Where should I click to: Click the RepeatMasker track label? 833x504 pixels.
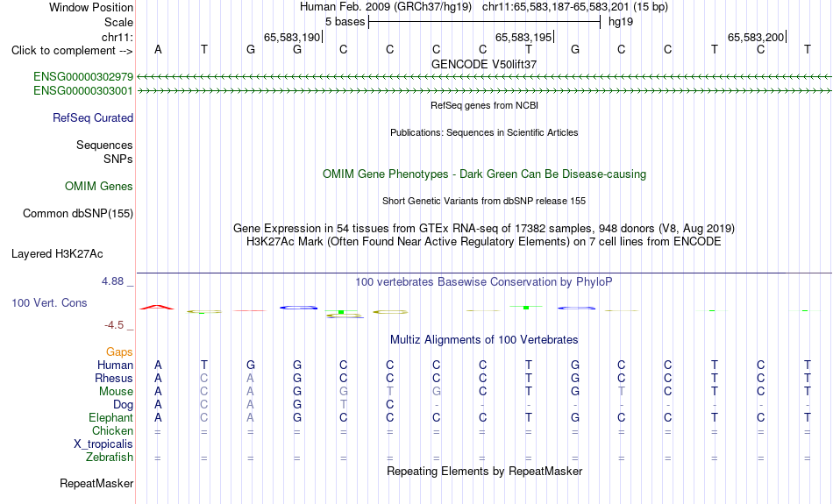click(96, 483)
